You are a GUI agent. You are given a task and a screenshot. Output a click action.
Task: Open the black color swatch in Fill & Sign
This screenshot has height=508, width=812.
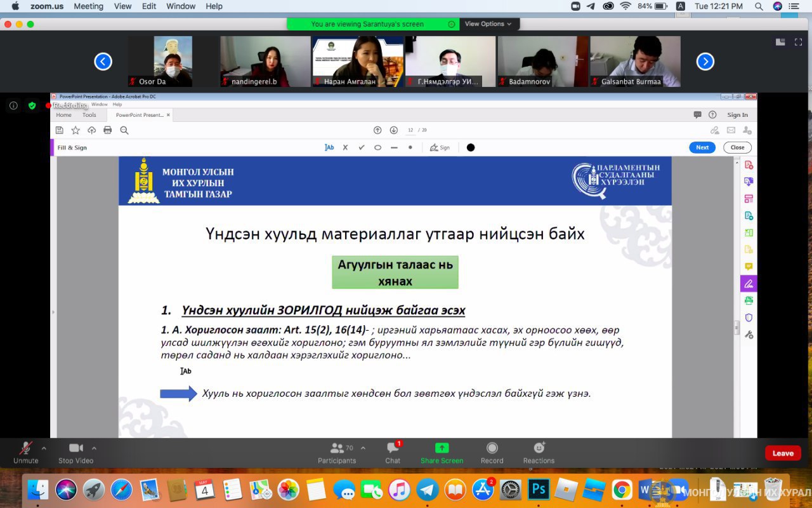coord(471,147)
